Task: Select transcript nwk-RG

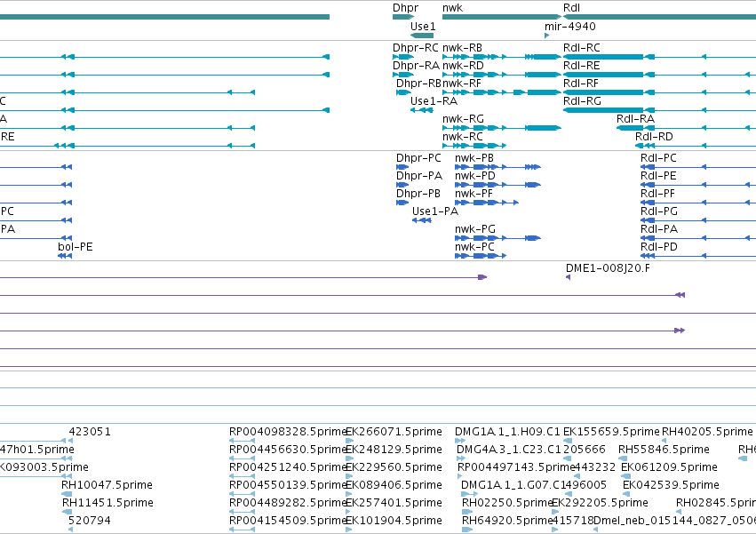Action: [x=502, y=128]
